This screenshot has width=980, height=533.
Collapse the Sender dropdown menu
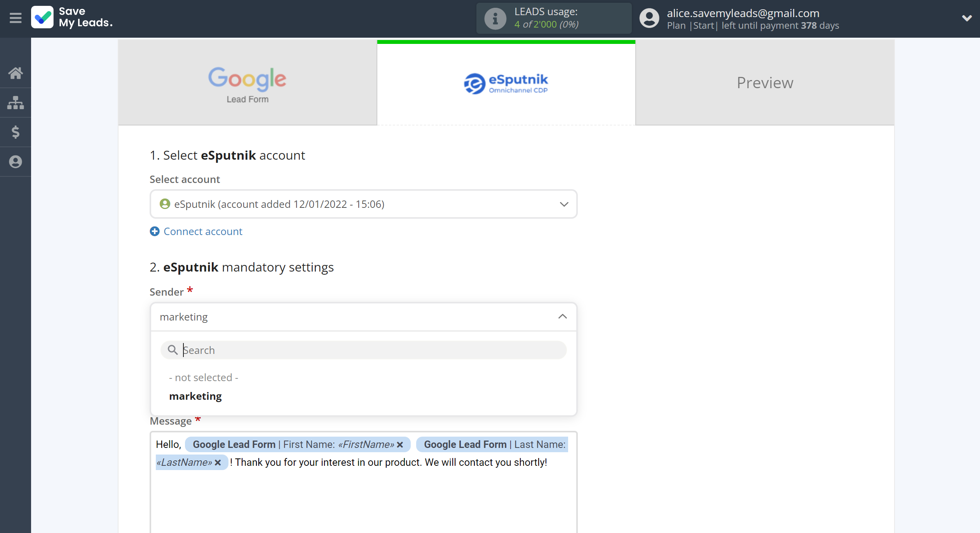pyautogui.click(x=563, y=316)
